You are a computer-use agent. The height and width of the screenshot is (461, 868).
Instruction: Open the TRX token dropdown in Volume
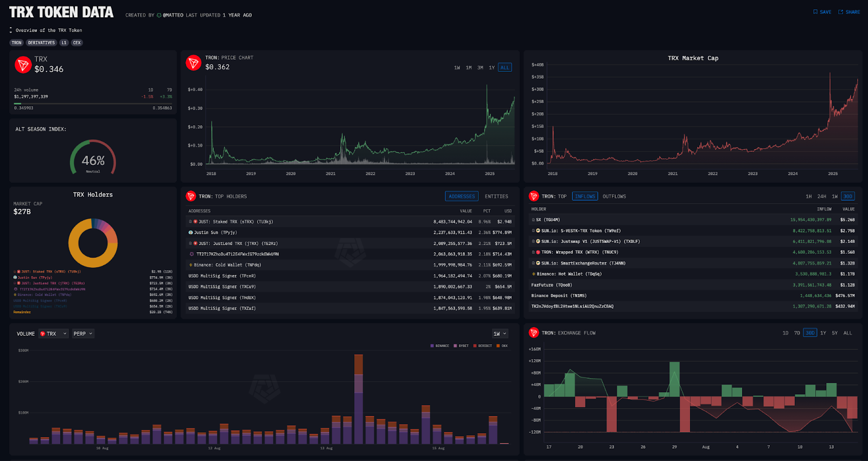pos(53,334)
